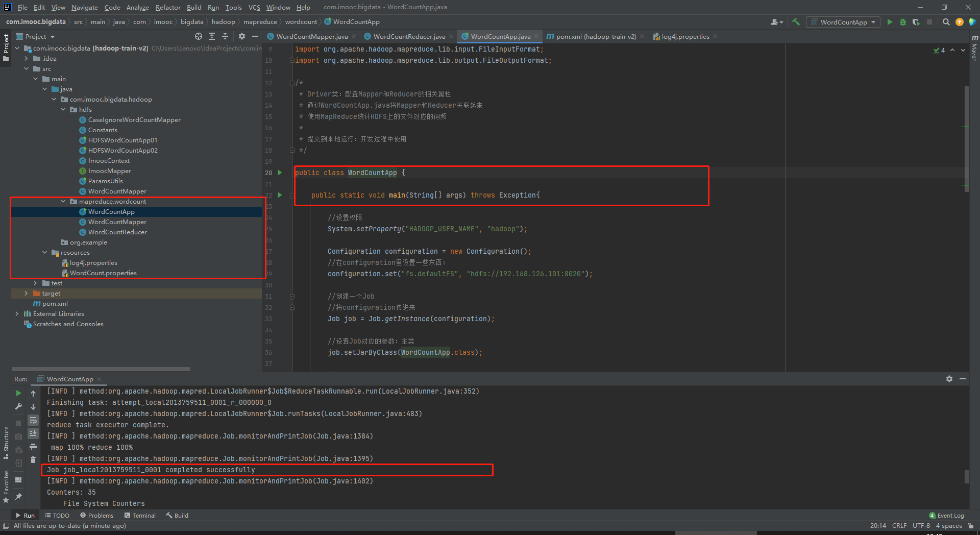The image size is (980, 535).
Task: Expand External Libraries node
Action: [x=17, y=314]
